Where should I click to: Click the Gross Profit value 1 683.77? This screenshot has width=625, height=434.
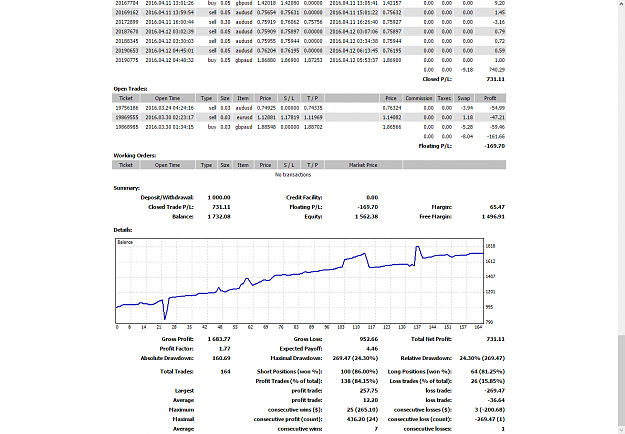coord(219,339)
